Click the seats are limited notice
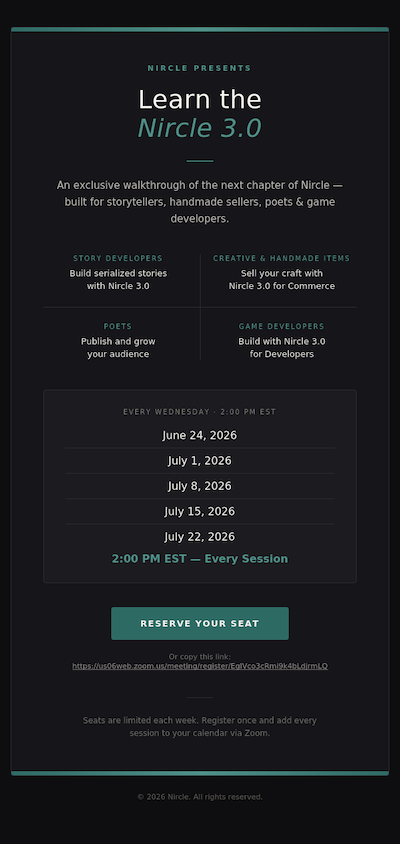 click(x=200, y=727)
